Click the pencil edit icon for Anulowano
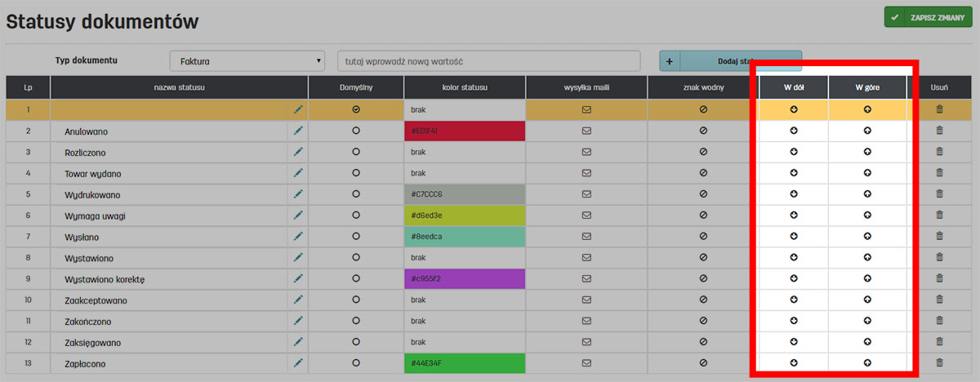Screen dimensions: 980x382 (x=298, y=131)
